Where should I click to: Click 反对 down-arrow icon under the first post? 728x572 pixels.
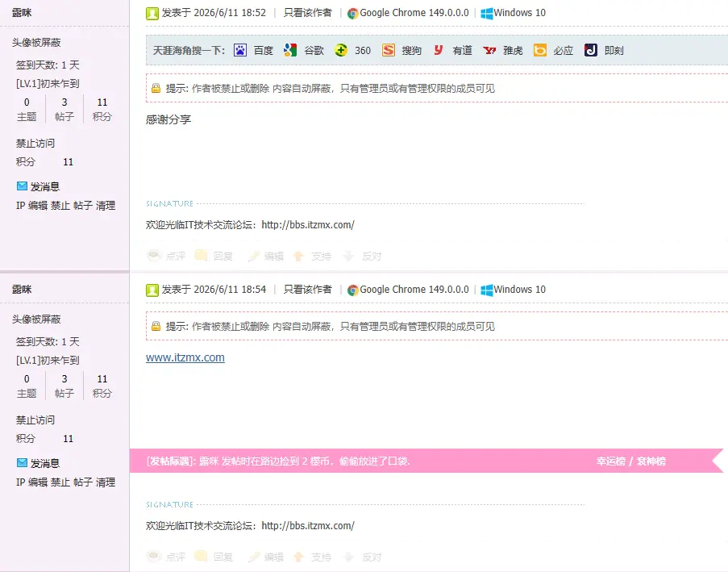(x=348, y=256)
